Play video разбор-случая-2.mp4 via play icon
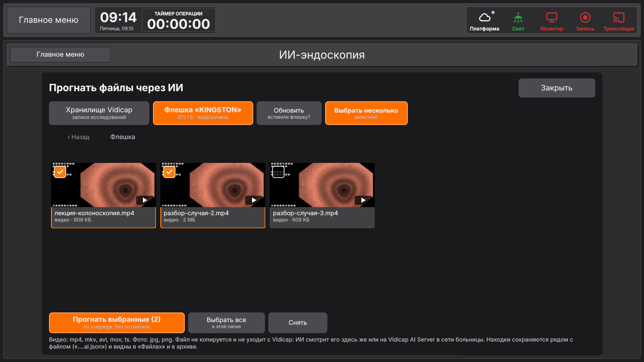The height and width of the screenshot is (362, 644). (x=254, y=200)
